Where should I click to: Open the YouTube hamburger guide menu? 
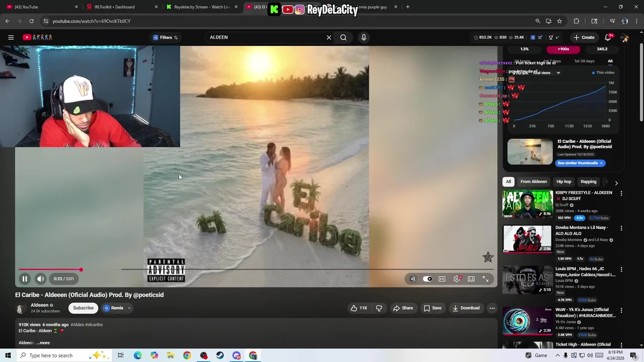(11, 37)
